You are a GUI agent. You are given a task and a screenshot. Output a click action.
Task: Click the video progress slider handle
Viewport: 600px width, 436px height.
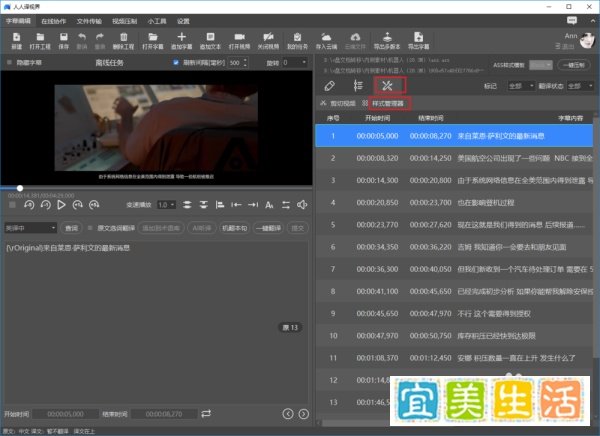20,188
